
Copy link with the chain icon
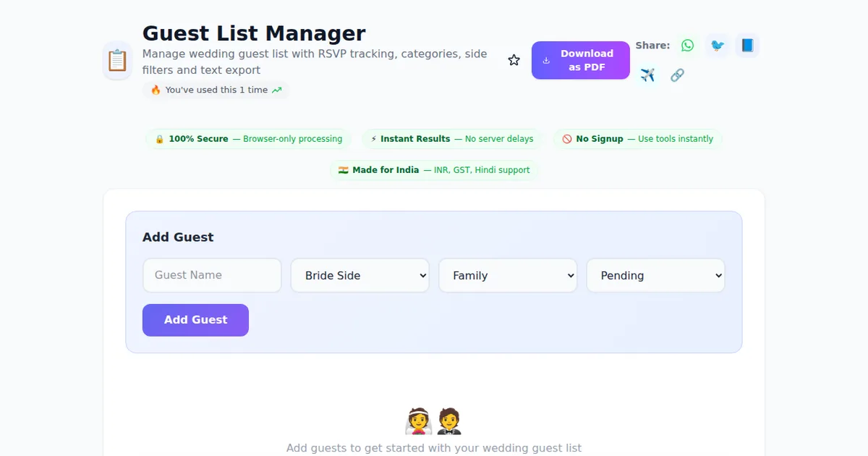coord(677,75)
